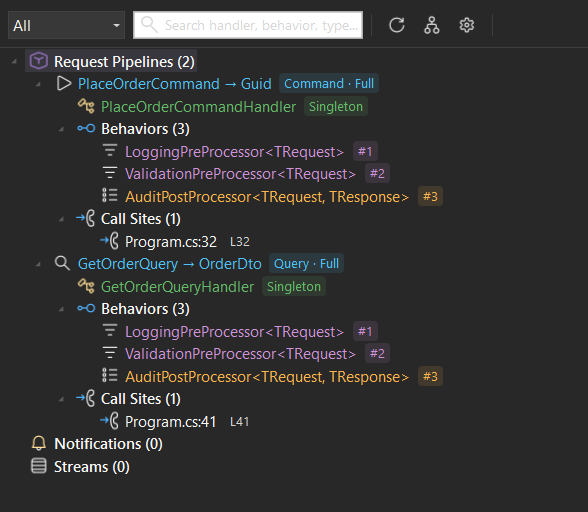The width and height of the screenshot is (588, 512).
Task: Click list icon of AuditPostProcessor under GetOrderQuery
Action: point(110,375)
